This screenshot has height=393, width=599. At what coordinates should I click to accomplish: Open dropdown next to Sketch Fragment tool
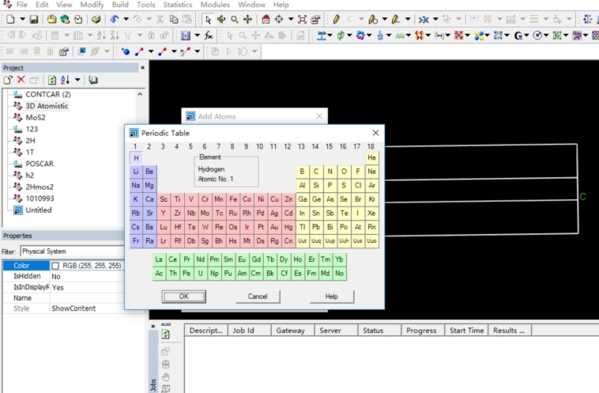click(x=408, y=19)
